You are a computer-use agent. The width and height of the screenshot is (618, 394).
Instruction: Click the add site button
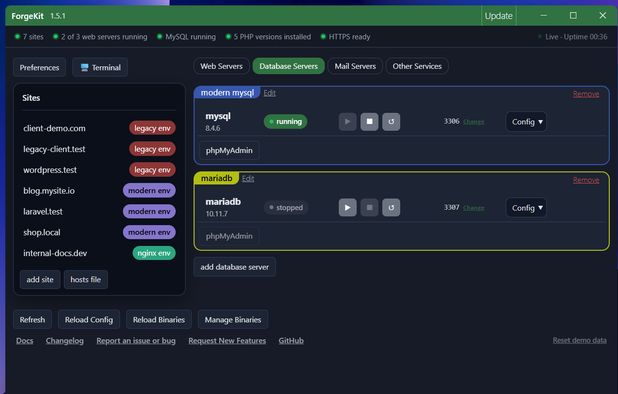click(40, 279)
